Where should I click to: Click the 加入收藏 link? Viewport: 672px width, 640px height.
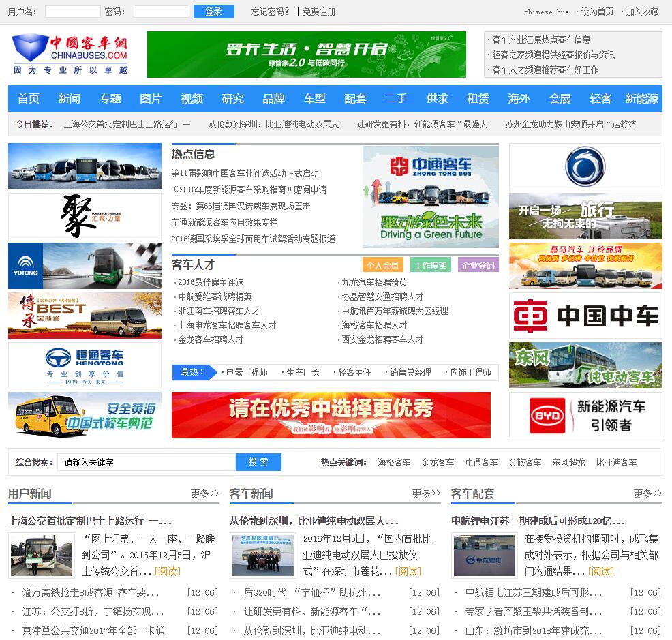(643, 12)
